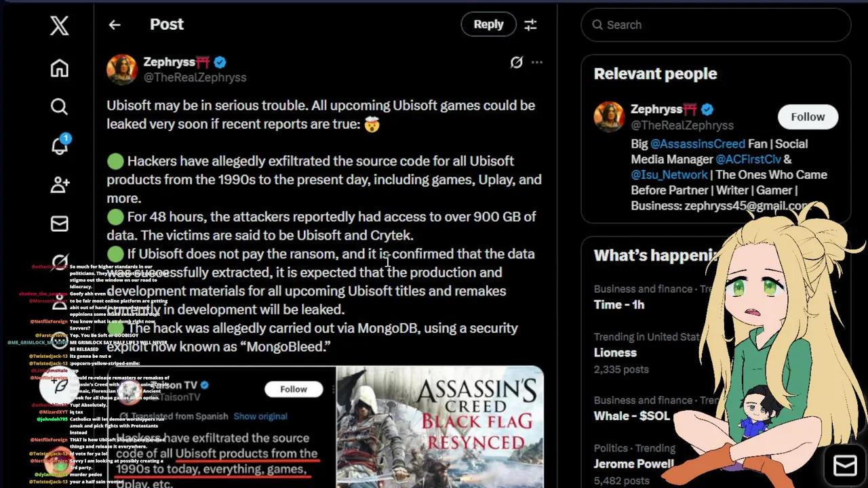Click Show original translation link
The height and width of the screenshot is (488, 868).
point(260,416)
